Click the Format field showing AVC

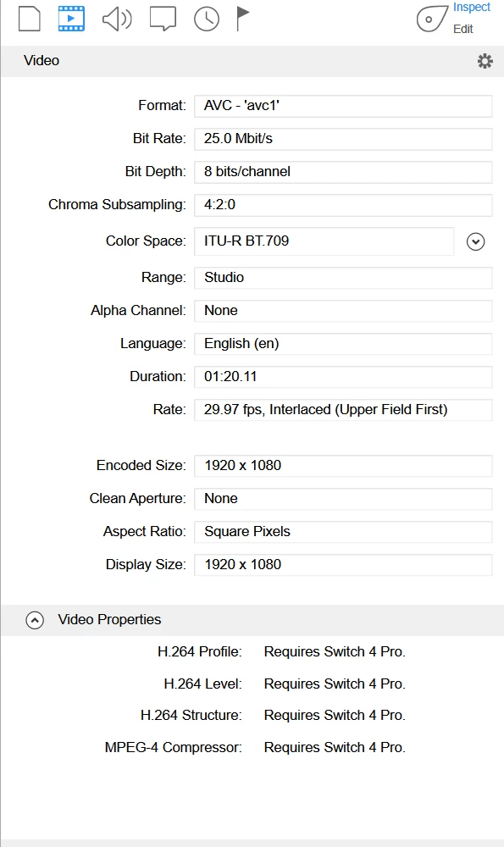(x=343, y=106)
